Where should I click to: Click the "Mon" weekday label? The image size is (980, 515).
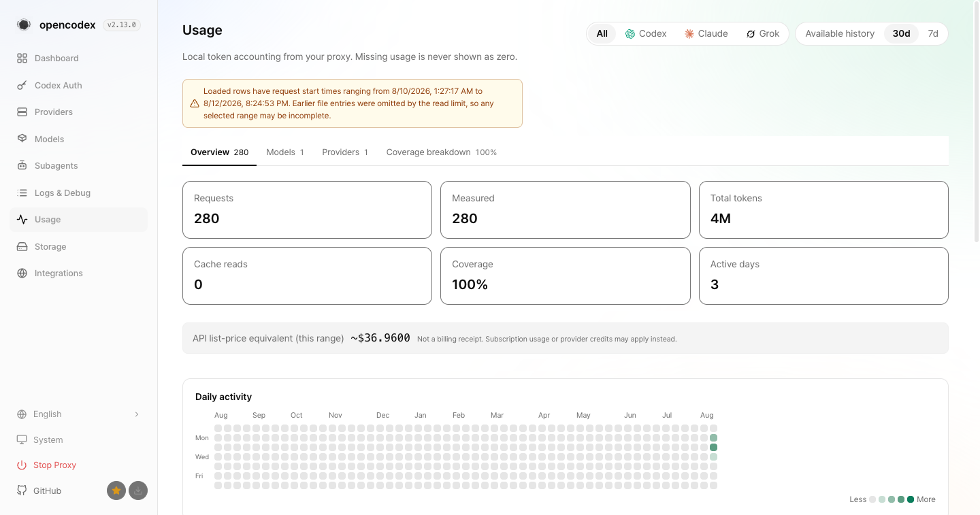(202, 438)
